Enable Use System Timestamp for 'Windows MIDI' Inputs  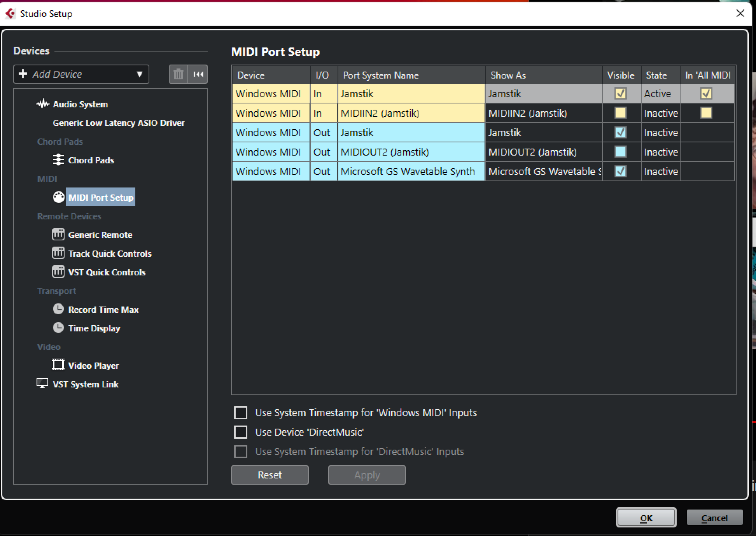pyautogui.click(x=241, y=413)
